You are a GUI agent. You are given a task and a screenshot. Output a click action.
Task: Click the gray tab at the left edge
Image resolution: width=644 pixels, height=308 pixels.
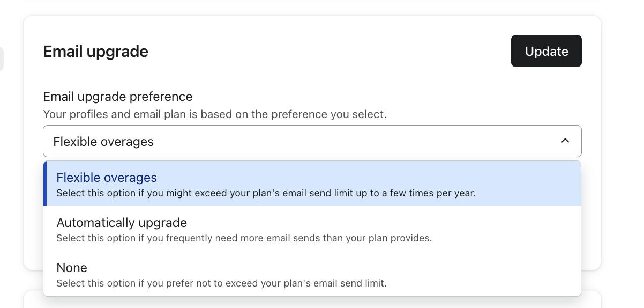[2, 59]
